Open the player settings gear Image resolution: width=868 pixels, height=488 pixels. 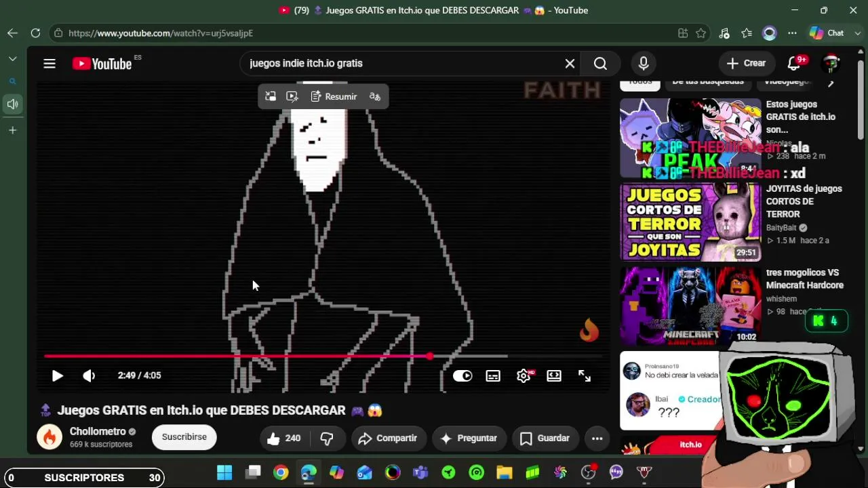coord(524,375)
